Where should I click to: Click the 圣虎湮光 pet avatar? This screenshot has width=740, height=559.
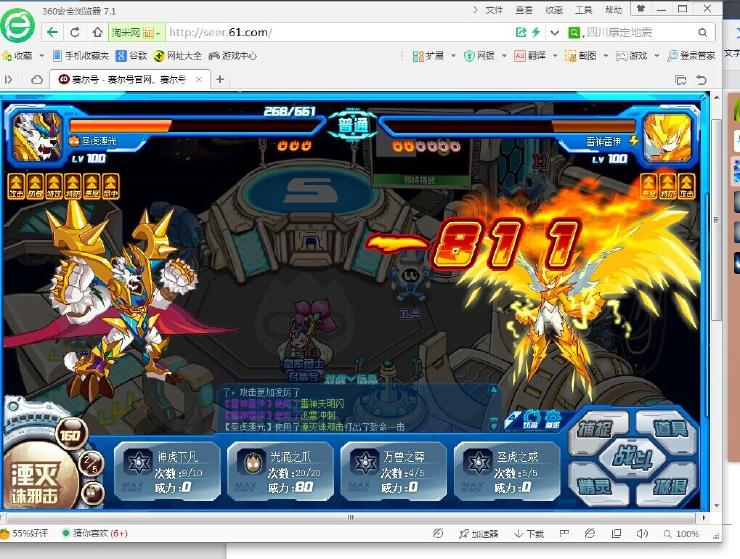tap(37, 137)
